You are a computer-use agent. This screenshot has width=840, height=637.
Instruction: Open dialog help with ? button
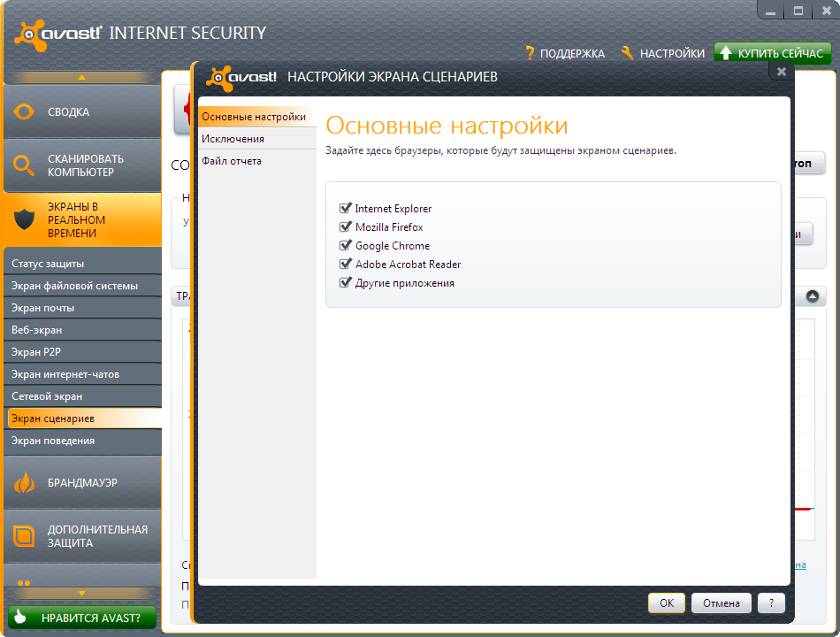pyautogui.click(x=771, y=603)
